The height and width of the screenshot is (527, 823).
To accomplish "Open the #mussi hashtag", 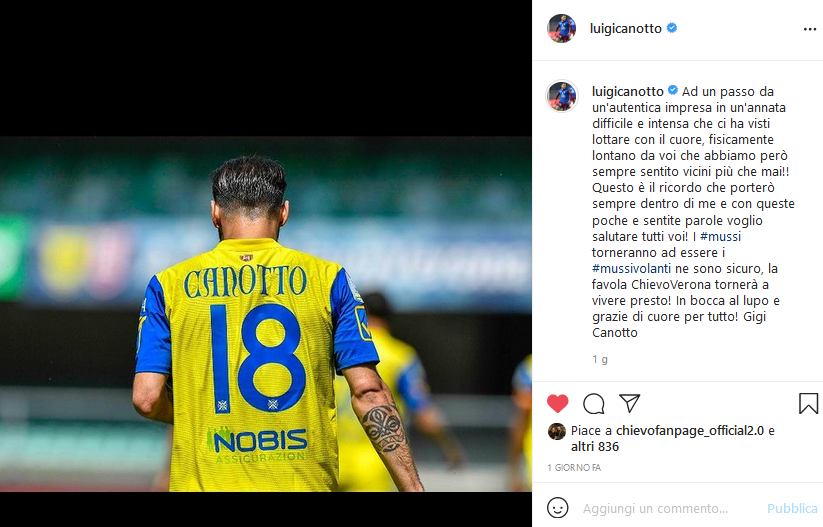I will [x=721, y=236].
